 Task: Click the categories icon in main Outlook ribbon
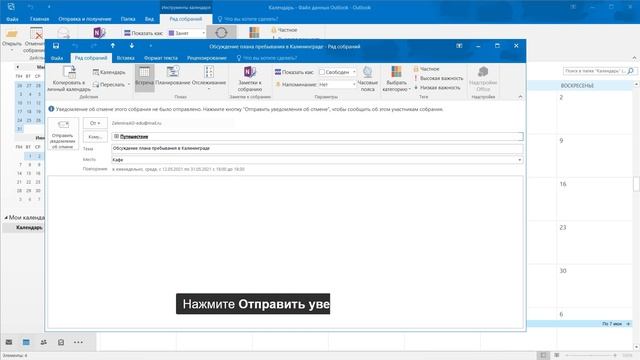click(x=254, y=32)
